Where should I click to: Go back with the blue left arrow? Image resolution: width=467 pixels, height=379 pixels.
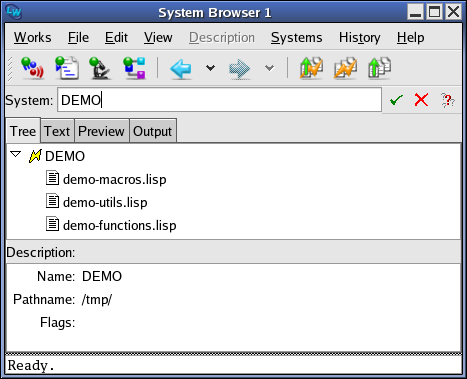click(x=181, y=68)
